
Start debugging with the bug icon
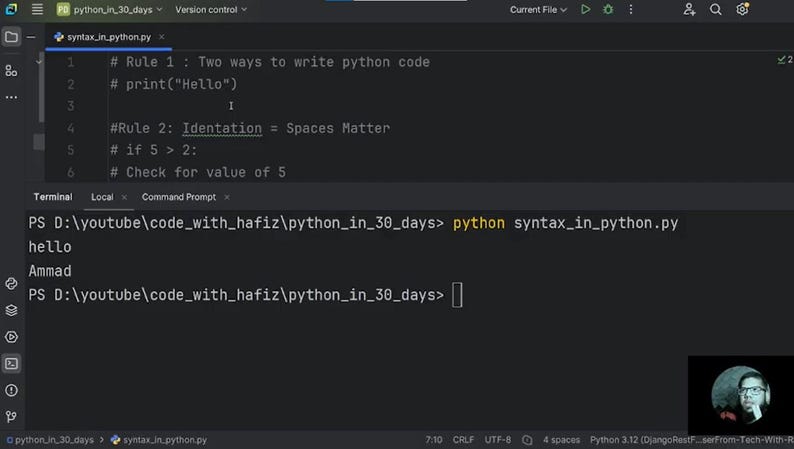tap(608, 9)
